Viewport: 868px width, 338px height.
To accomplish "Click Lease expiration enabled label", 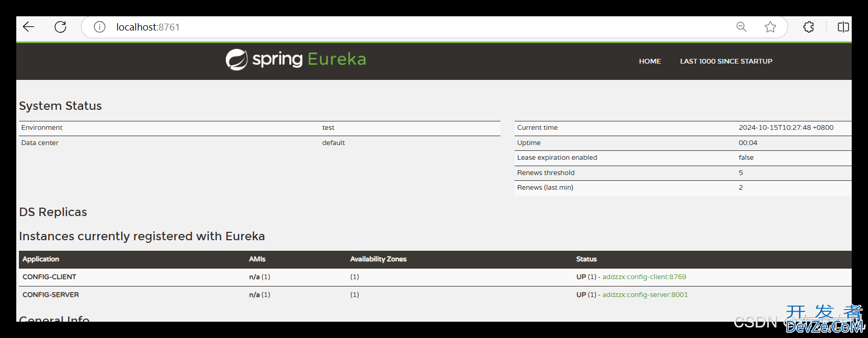I will click(557, 158).
